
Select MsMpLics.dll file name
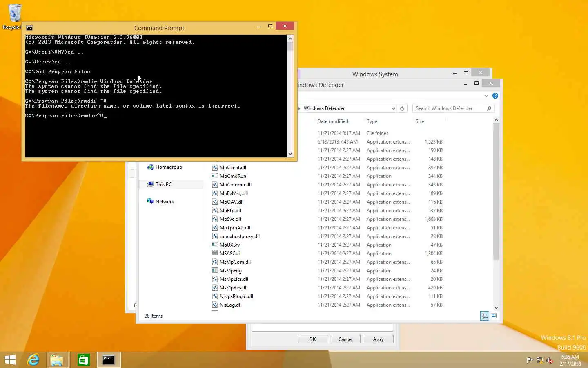click(234, 279)
